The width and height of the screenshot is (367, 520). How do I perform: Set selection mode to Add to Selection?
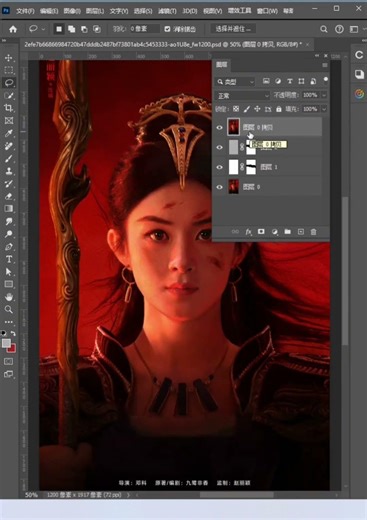[x=72, y=29]
